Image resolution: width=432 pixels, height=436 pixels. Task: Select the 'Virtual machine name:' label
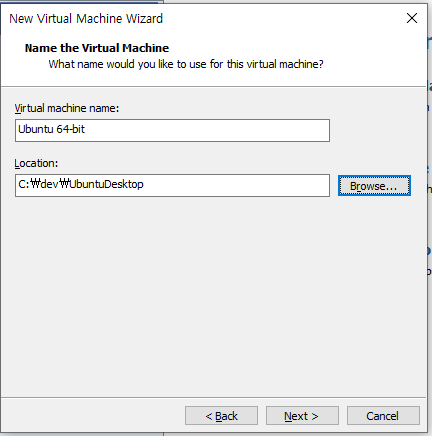pyautogui.click(x=67, y=108)
